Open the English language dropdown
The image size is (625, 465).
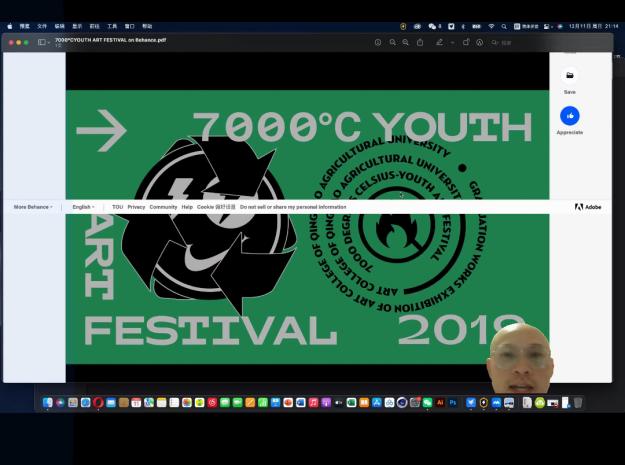pos(83,207)
